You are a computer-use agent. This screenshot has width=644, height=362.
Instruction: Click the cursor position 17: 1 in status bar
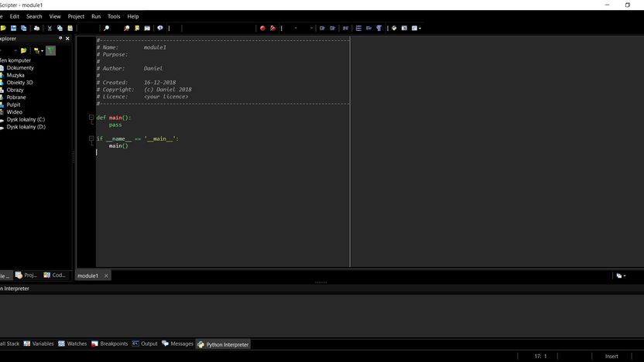click(x=540, y=357)
